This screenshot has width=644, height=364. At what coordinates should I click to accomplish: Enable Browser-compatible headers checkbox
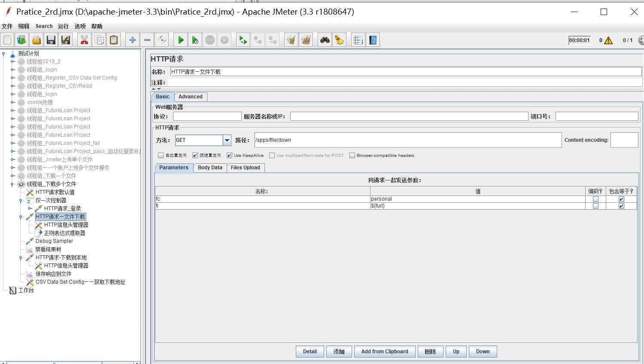352,156
